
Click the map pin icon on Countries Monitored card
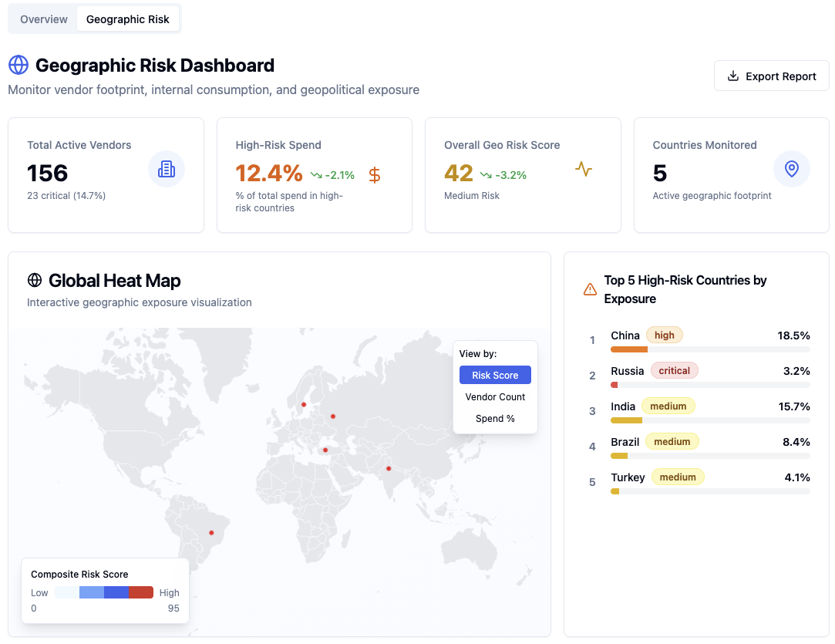coord(792,169)
